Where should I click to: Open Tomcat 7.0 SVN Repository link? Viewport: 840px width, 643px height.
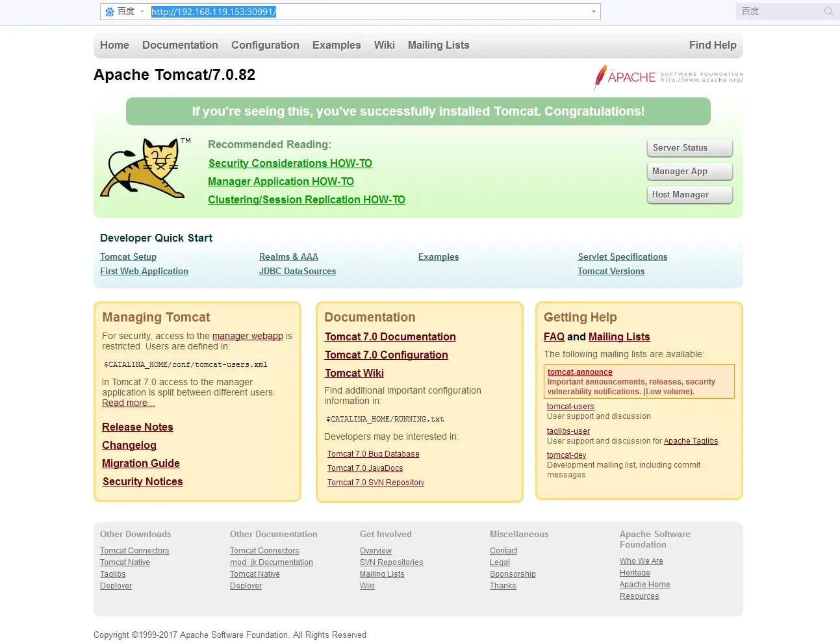click(375, 483)
